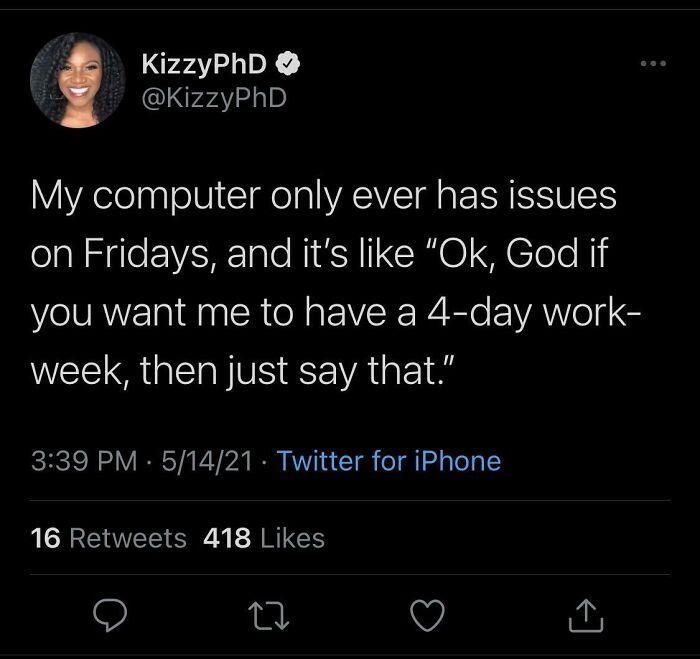This screenshot has width=700, height=659.
Task: Click the 3:39 PM timestamp
Action: pyautogui.click(x=84, y=461)
